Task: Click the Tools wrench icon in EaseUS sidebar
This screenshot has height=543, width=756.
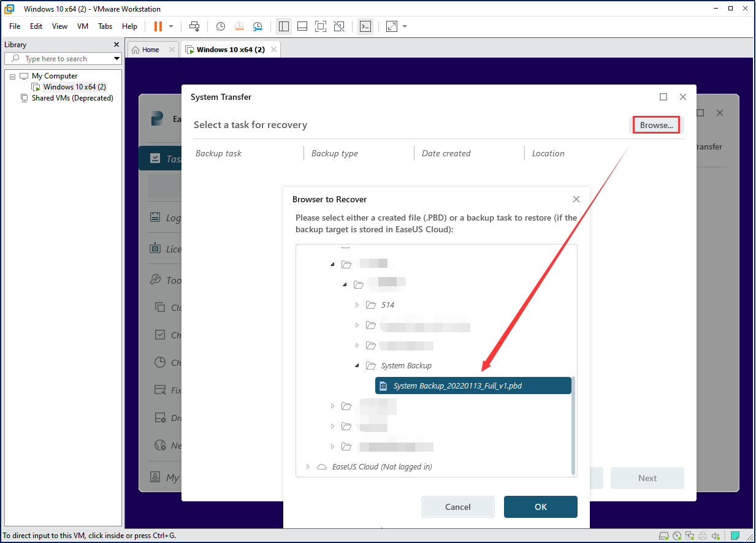Action: click(156, 279)
